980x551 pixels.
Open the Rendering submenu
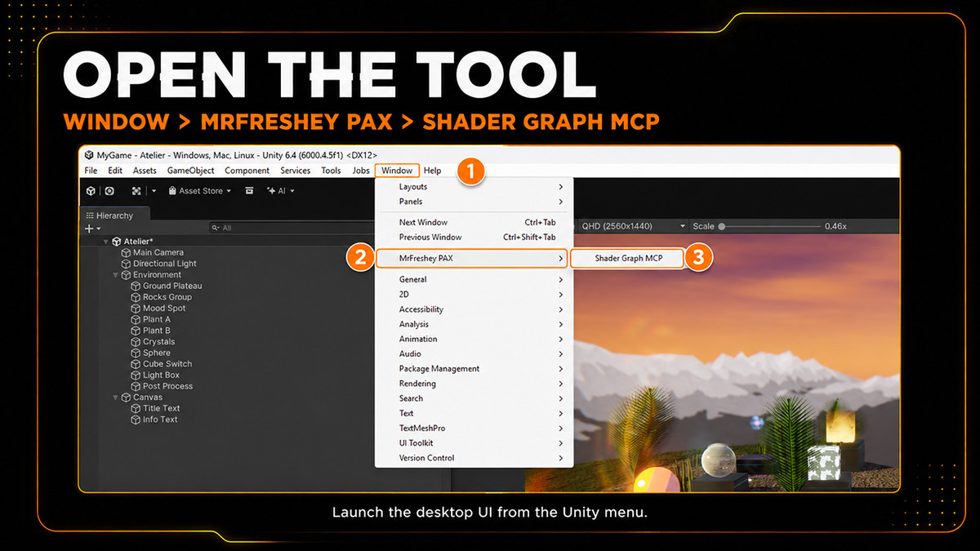point(474,384)
